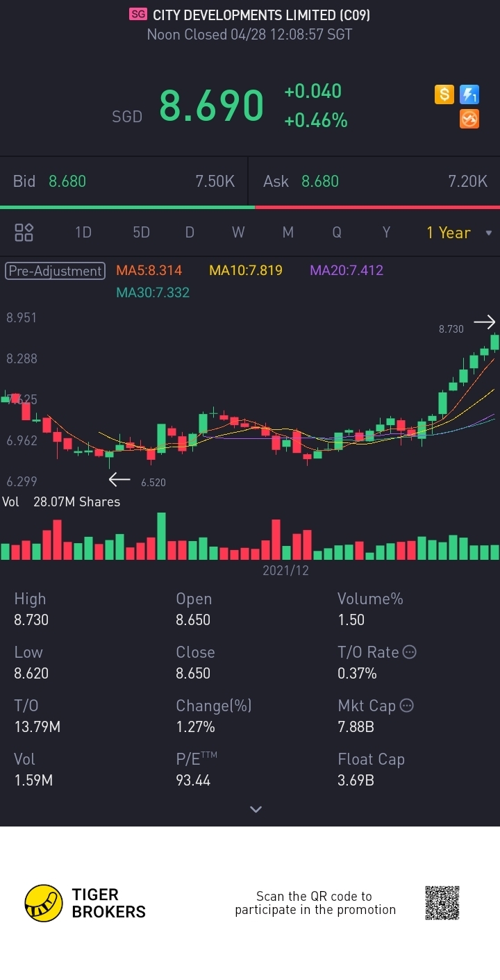Tap the 6.520 low marker on chart

[x=153, y=482]
